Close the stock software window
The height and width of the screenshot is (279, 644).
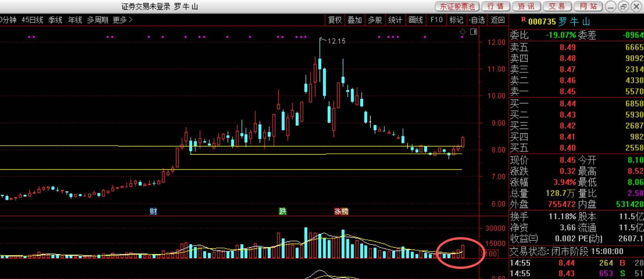coord(637,6)
